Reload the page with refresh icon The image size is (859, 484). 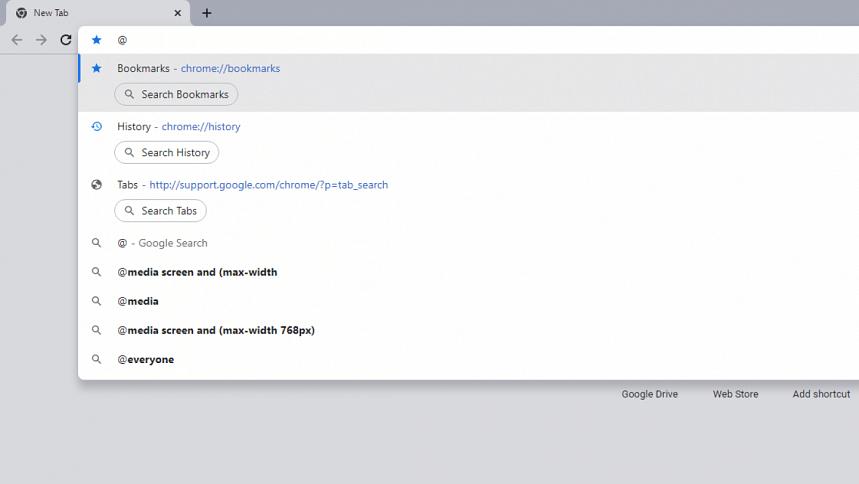pyautogui.click(x=66, y=40)
